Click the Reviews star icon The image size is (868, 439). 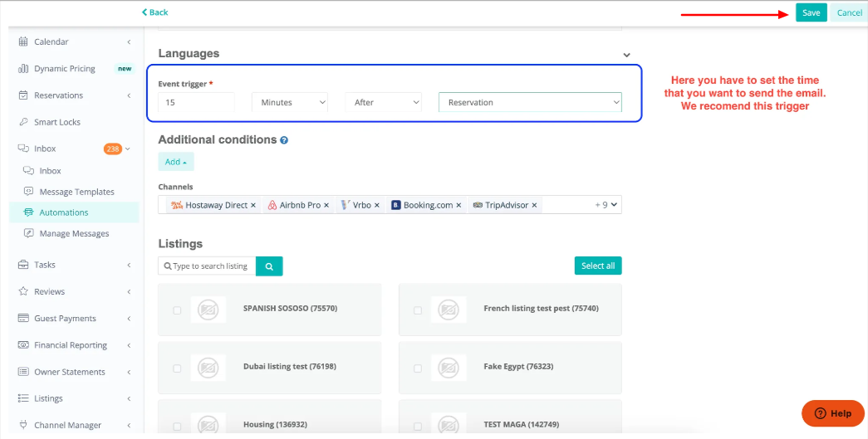pyautogui.click(x=23, y=292)
